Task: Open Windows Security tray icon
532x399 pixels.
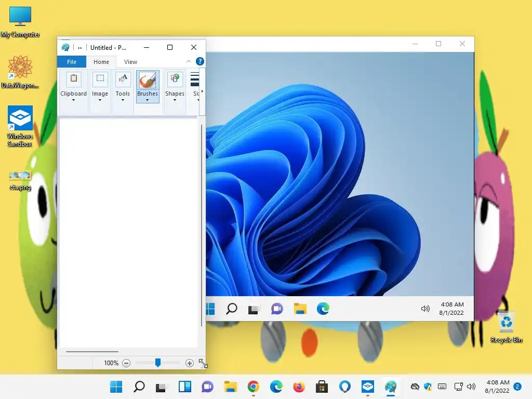Action: click(428, 387)
